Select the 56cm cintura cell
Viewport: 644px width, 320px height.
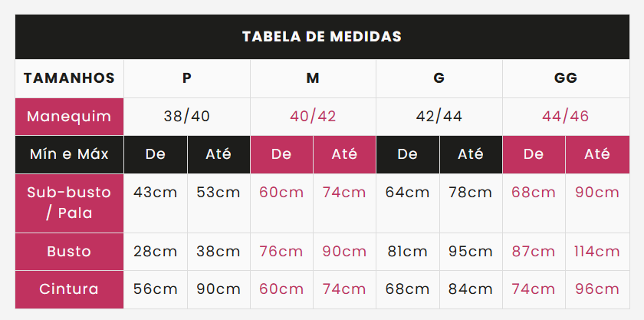point(155,289)
